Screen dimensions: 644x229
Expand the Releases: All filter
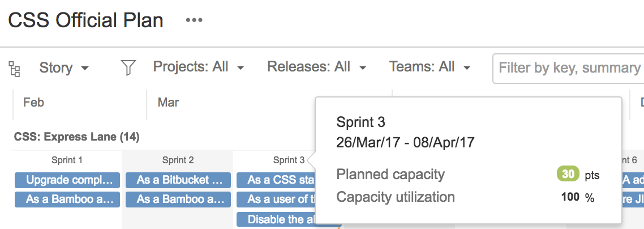tap(317, 67)
